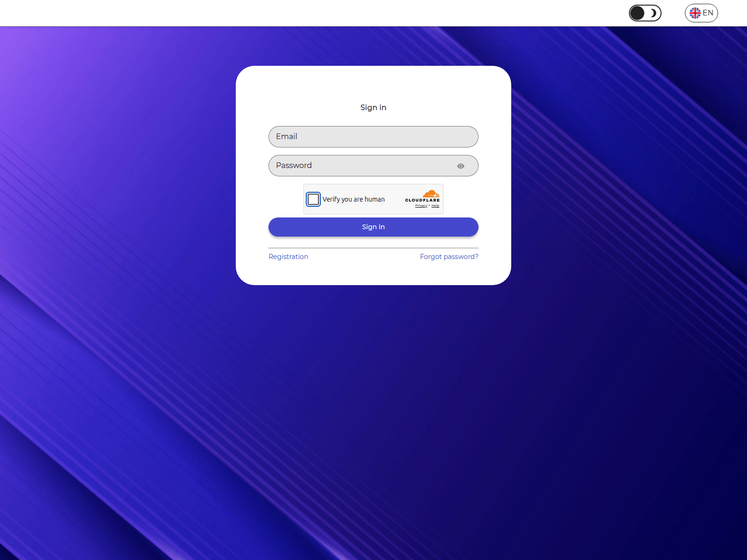Go to the Registration page
The image size is (747, 560).
288,257
